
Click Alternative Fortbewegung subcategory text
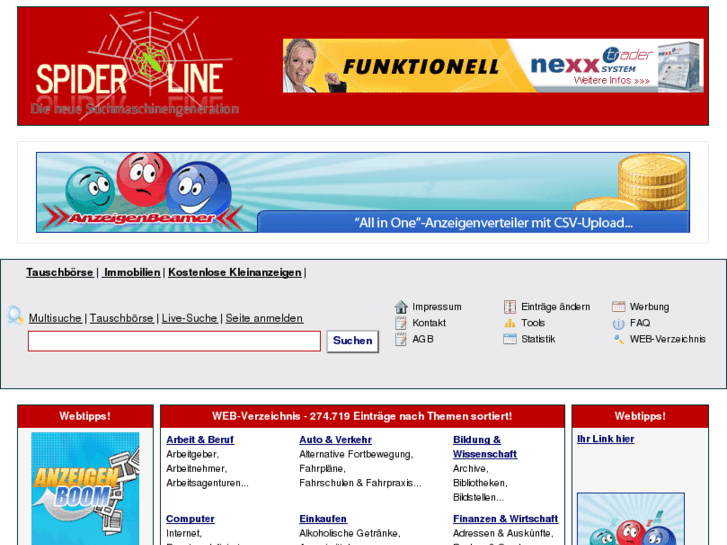(355, 454)
